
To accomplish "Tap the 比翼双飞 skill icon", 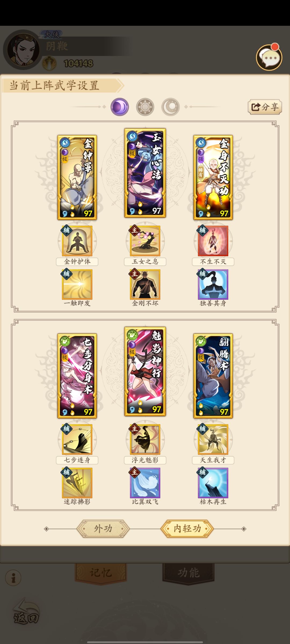I will click(145, 483).
